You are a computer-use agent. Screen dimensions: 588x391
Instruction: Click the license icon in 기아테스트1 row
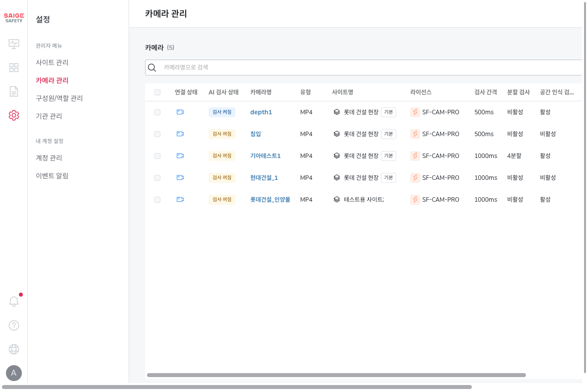415,156
